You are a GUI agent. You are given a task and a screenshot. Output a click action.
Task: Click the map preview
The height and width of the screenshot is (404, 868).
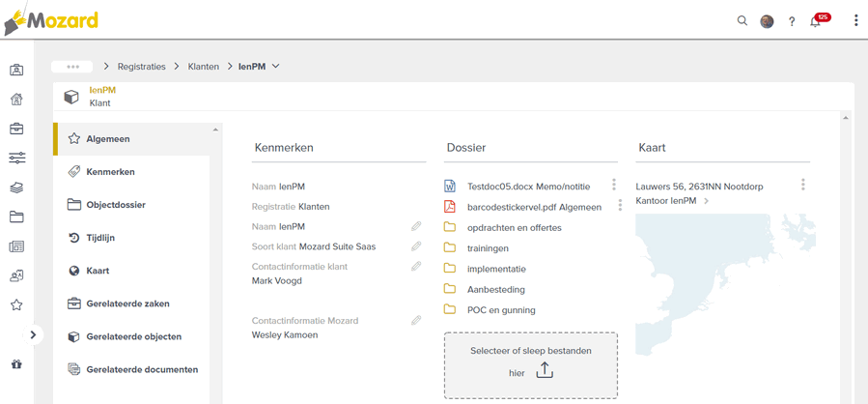click(726, 285)
